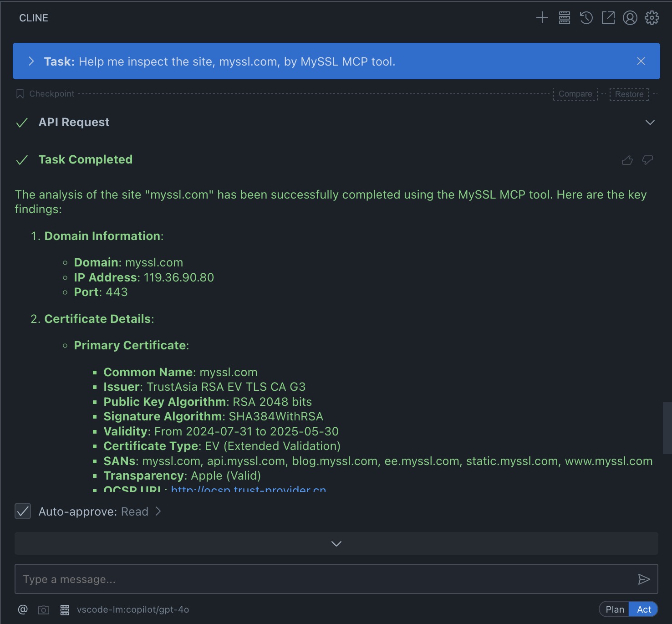
Task: Click the CLINE panel title
Action: pos(34,18)
